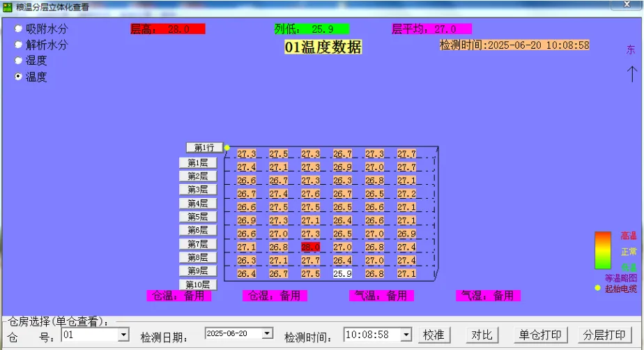Click the red 层高 28.0 indicator
Image resolution: width=644 pixels, height=350 pixels.
coord(167,29)
